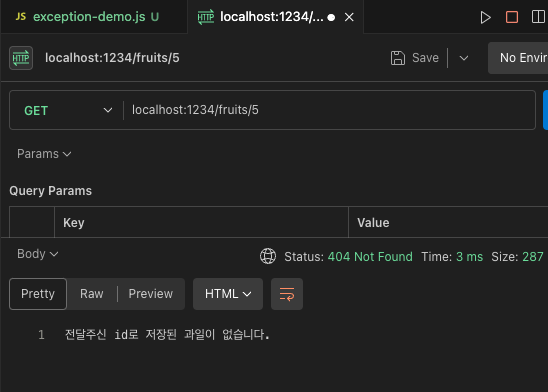
Task: Expand the Params dropdown
Action: pyautogui.click(x=44, y=154)
